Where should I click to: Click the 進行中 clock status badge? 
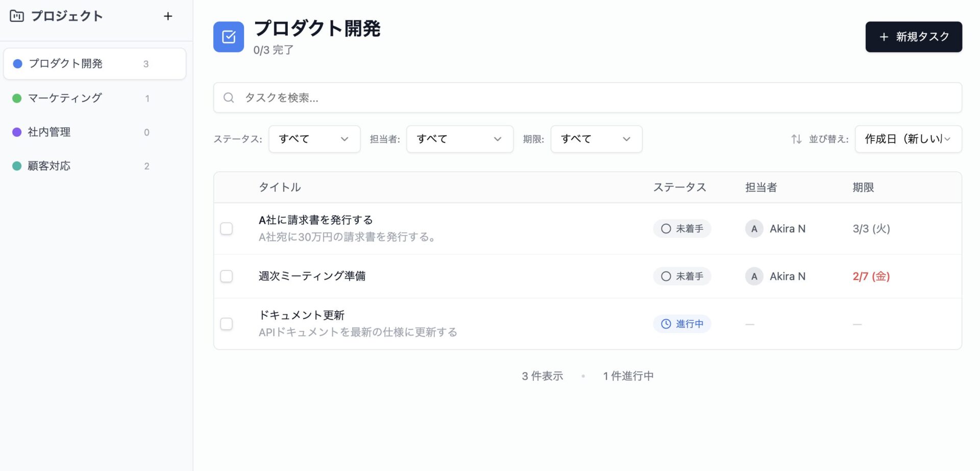[682, 324]
